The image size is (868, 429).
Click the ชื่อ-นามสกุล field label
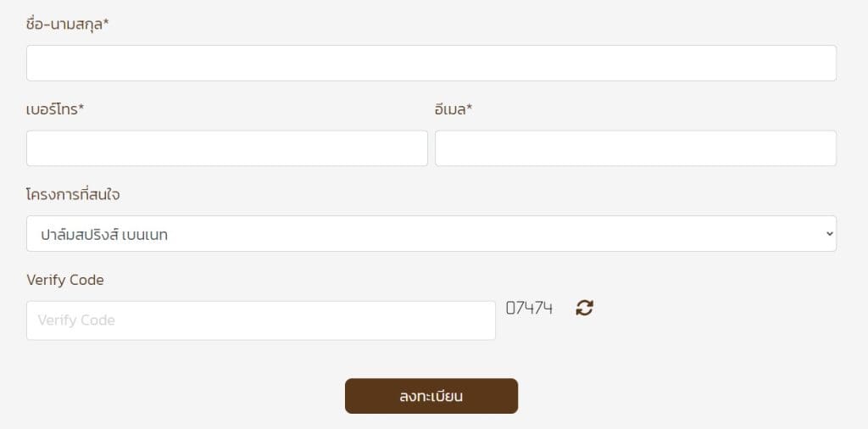coord(64,24)
